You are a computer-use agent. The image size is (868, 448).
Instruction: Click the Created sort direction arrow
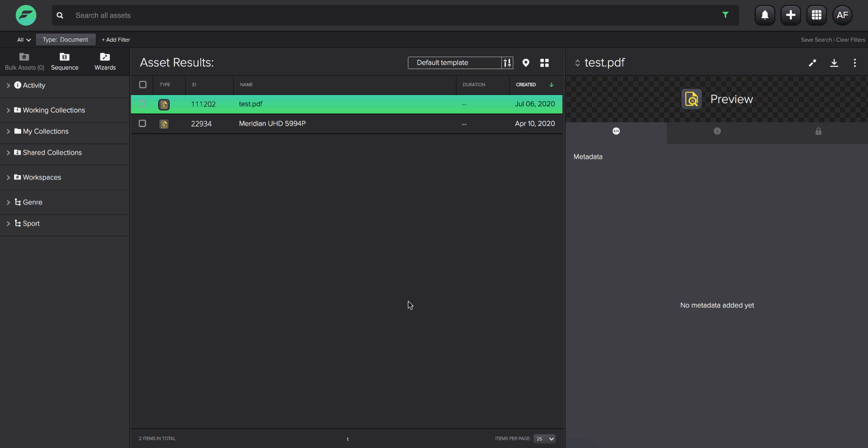552,85
